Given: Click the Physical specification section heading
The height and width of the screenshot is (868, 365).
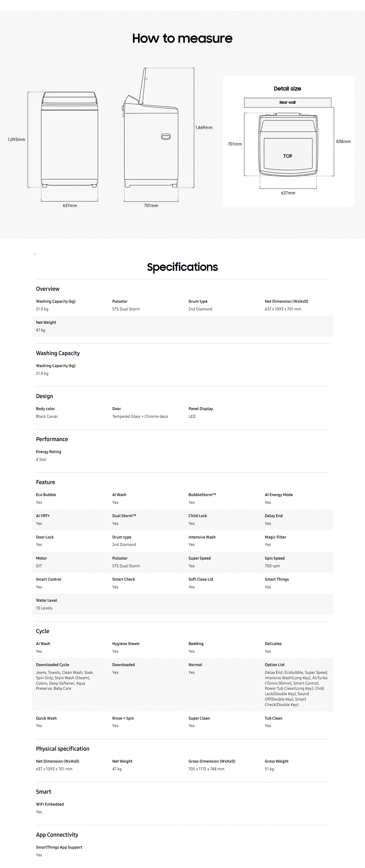Looking at the screenshot, I should click(x=63, y=749).
